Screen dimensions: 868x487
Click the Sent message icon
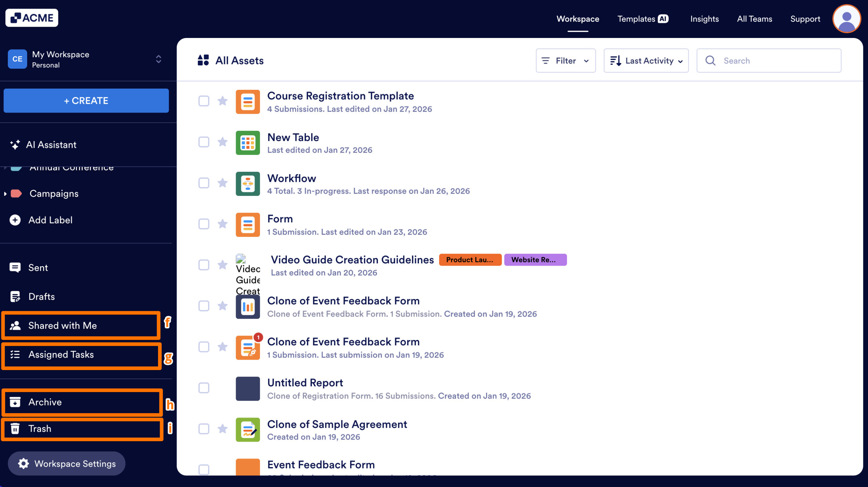point(15,267)
